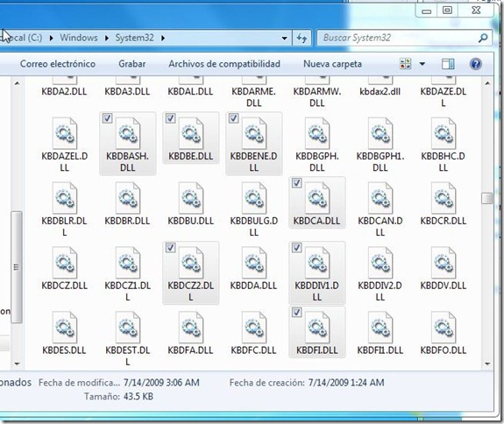Go to the Windows breadcrumb folder

click(x=79, y=38)
